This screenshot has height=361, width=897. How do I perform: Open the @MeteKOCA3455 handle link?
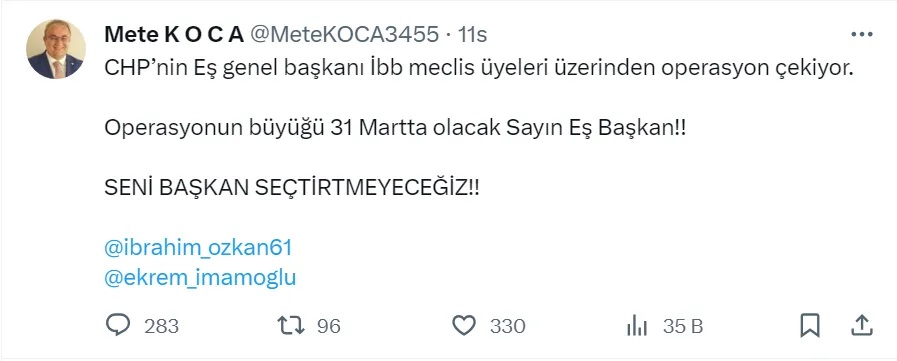pyautogui.click(x=345, y=35)
